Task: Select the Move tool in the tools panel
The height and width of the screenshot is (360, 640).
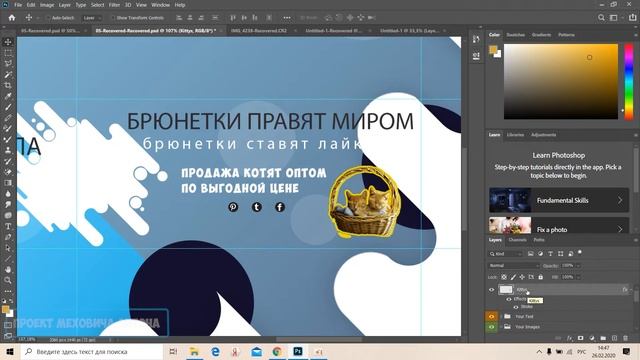Action: pos(8,42)
